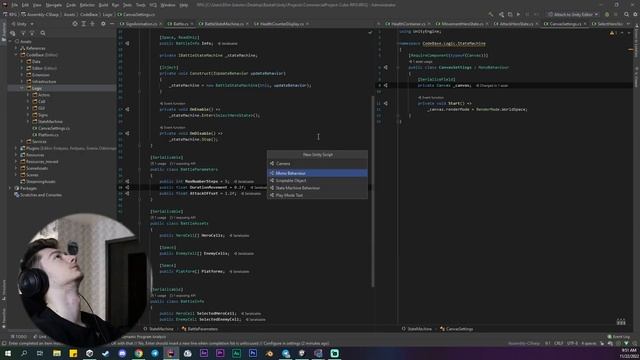This screenshot has height=360, width=640.
Task: Open the Attach to Unity Editor dropdown
Action: tap(573, 14)
